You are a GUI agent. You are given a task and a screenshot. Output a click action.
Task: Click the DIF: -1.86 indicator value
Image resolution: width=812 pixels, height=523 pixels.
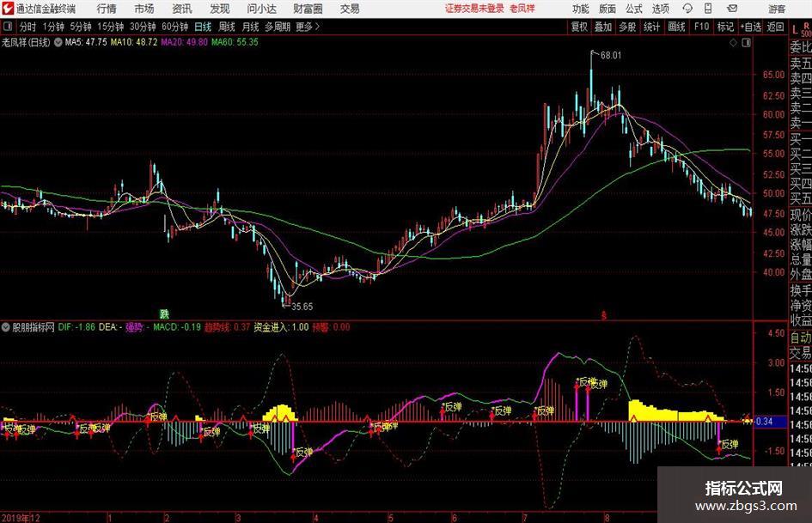point(76,327)
